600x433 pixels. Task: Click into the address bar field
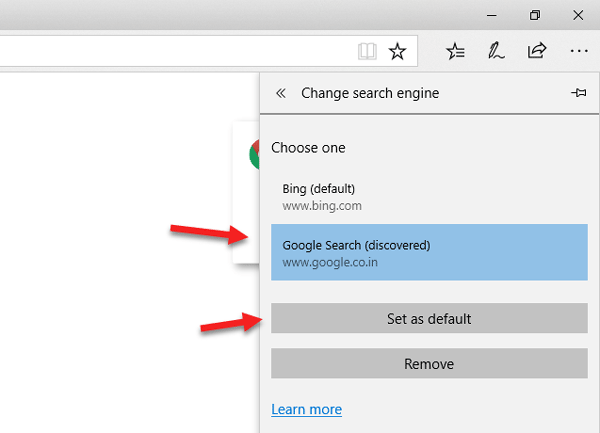coord(170,51)
